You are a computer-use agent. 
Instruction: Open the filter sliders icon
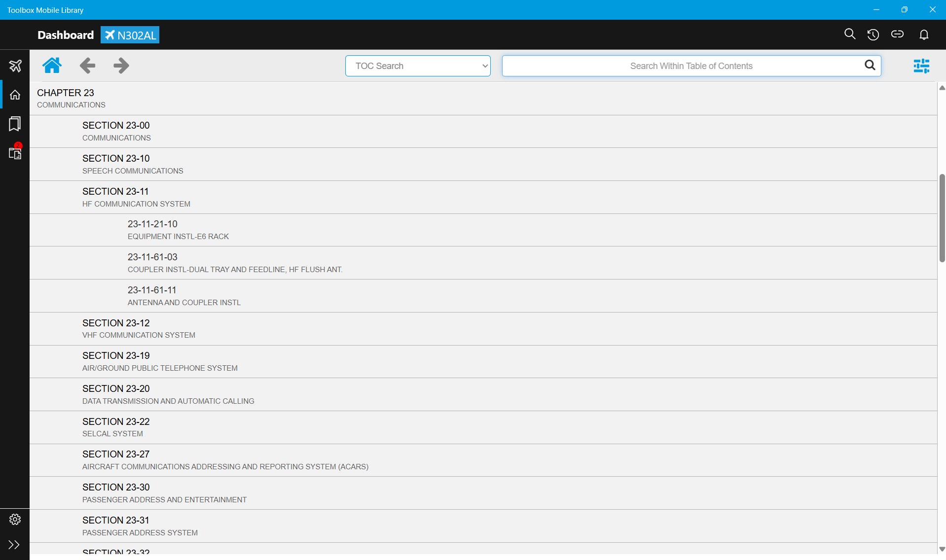921,66
